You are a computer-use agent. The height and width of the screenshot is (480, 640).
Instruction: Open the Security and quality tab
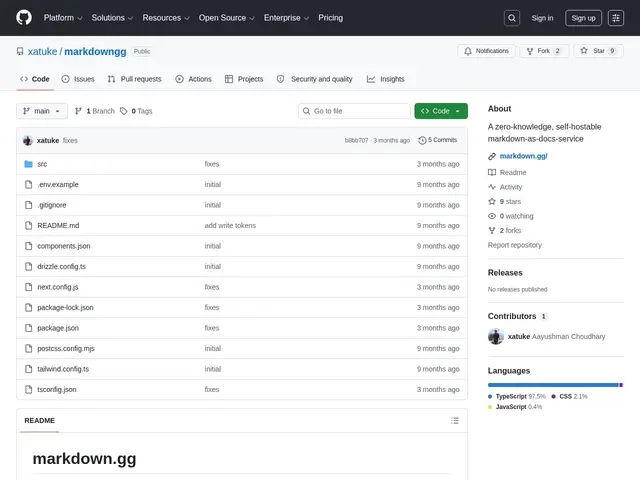pos(314,79)
